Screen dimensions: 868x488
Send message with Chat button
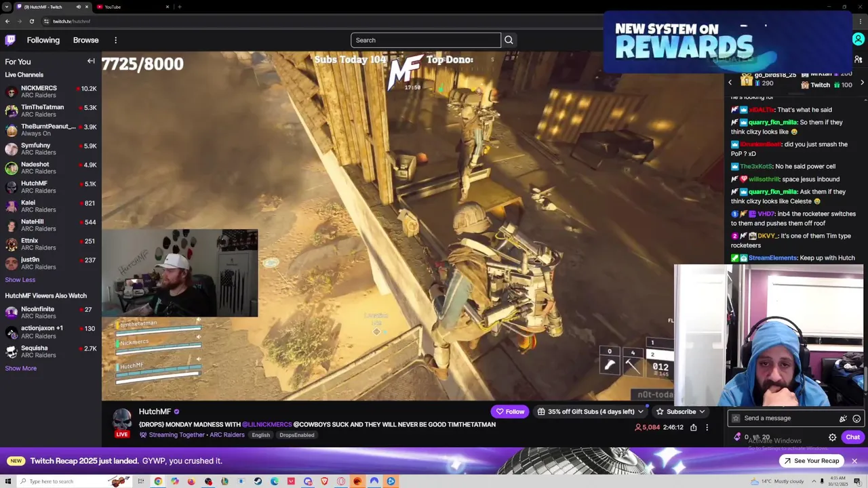tap(852, 437)
